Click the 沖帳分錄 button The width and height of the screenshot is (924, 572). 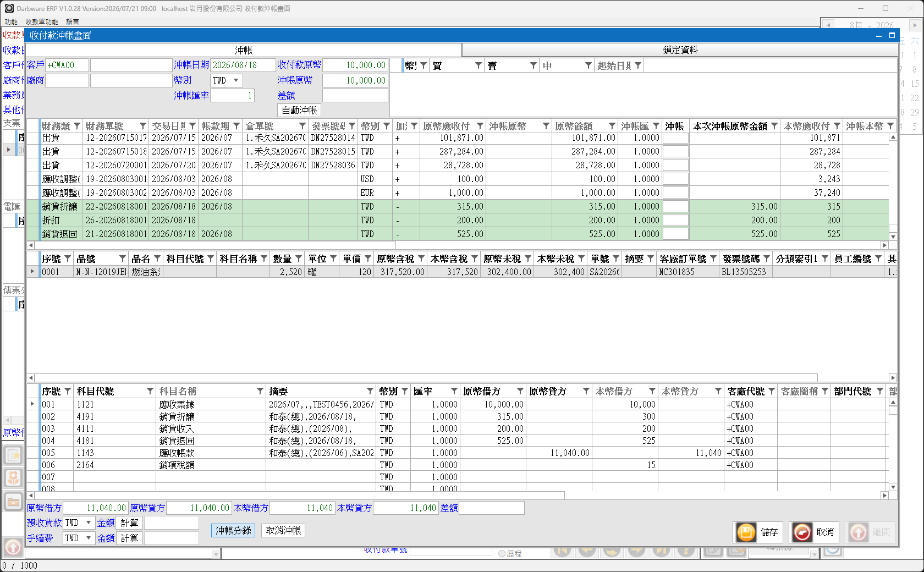pos(233,530)
